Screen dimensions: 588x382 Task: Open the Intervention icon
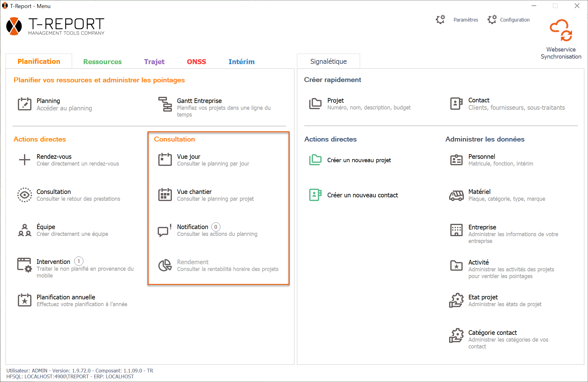pos(24,265)
